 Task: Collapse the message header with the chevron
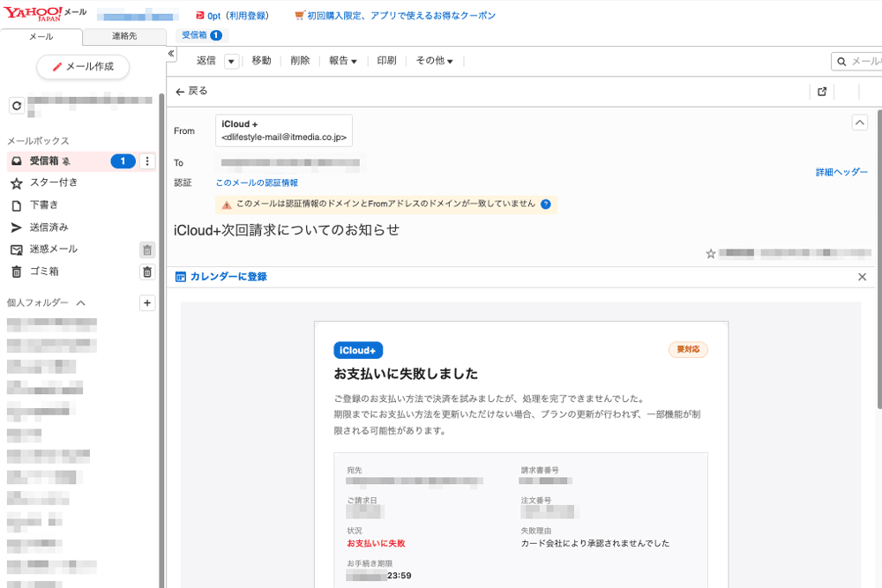(861, 122)
